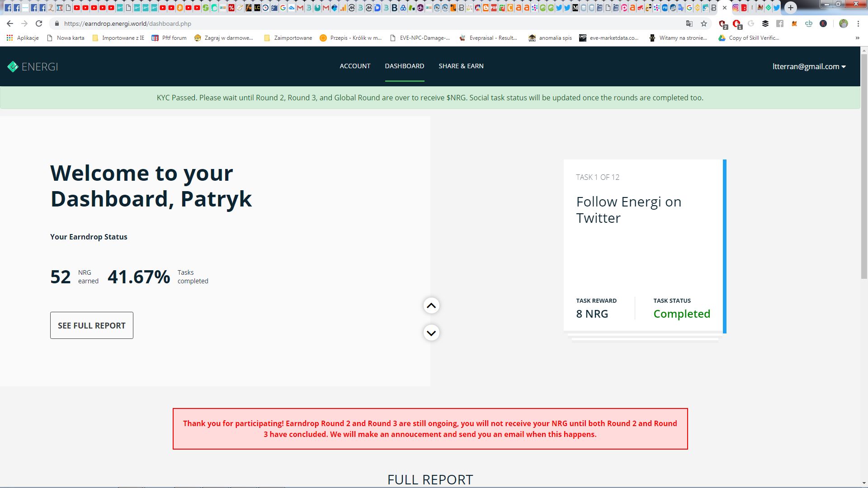Click the '8 NRG' task reward value
Image resolution: width=868 pixels, height=488 pixels.
pos(592,314)
